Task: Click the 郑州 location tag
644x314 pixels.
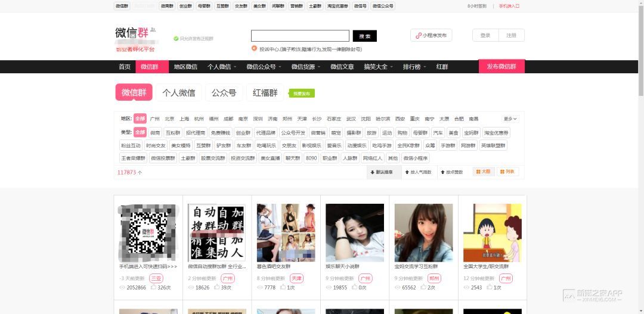Action: pyautogui.click(x=434, y=278)
